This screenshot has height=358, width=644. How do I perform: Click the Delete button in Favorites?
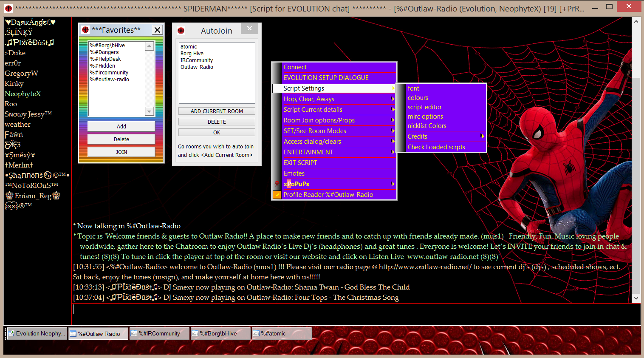121,139
